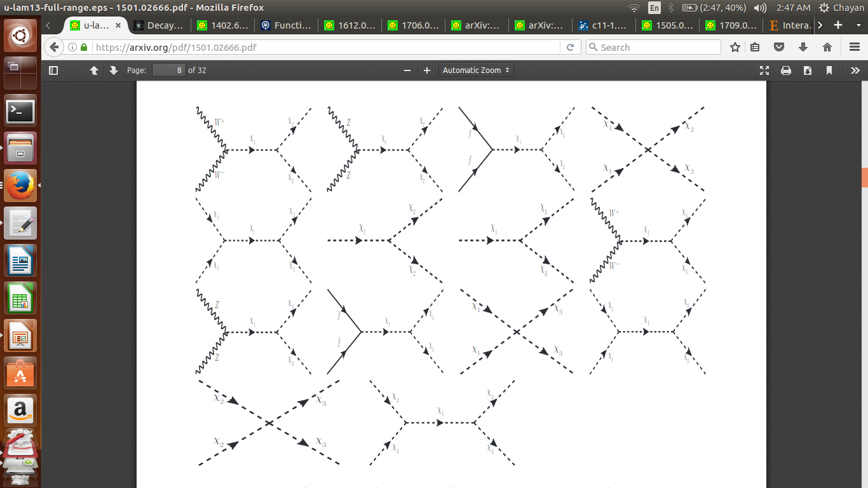
Task: Open the Chayan session menu
Action: pos(841,8)
